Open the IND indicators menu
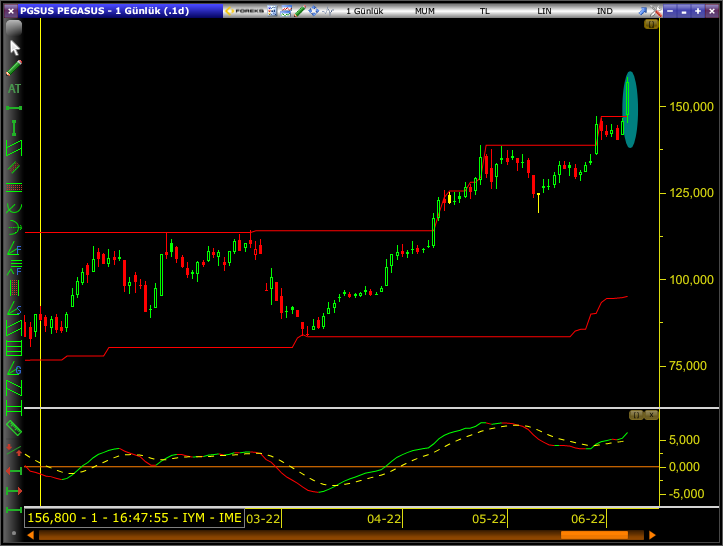The image size is (723, 546). [x=604, y=11]
